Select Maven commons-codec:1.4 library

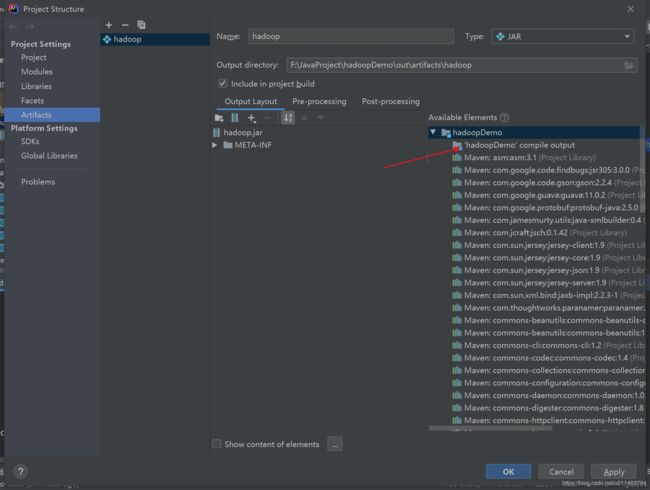[x=548, y=358]
